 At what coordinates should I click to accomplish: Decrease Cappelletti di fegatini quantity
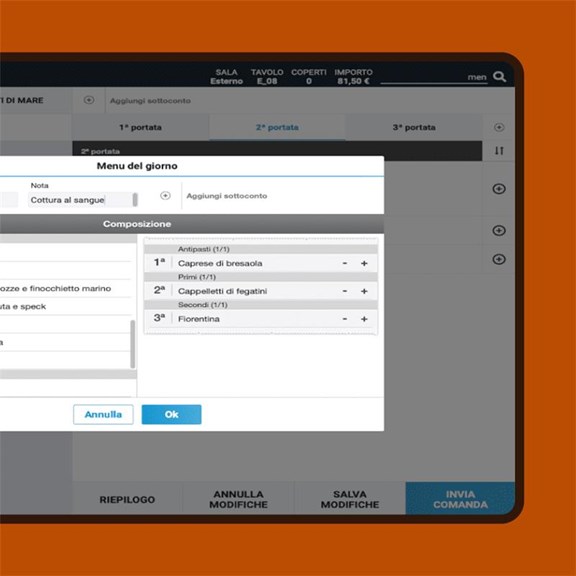click(345, 291)
